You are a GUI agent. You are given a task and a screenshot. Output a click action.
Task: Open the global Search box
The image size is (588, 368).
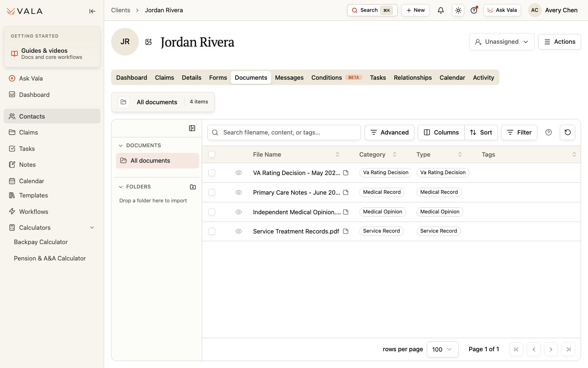(x=372, y=10)
